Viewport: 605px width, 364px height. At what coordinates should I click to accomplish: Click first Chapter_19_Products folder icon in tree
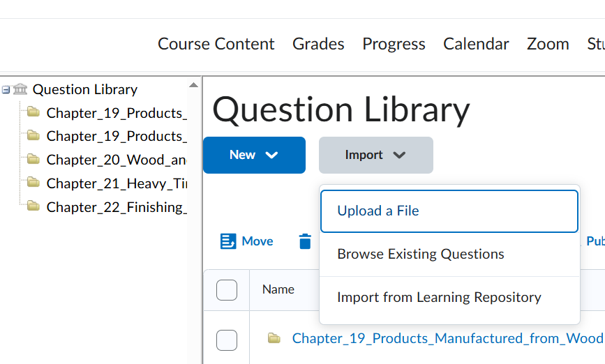33,112
